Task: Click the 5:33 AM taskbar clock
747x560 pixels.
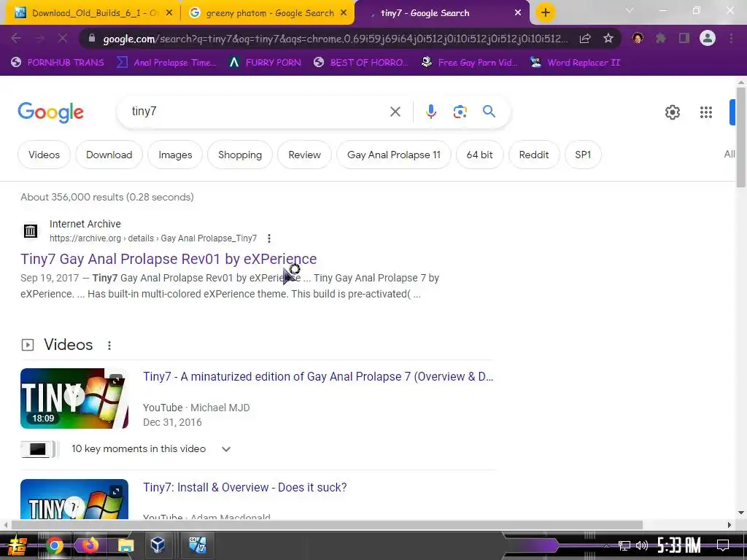Action: (x=679, y=545)
